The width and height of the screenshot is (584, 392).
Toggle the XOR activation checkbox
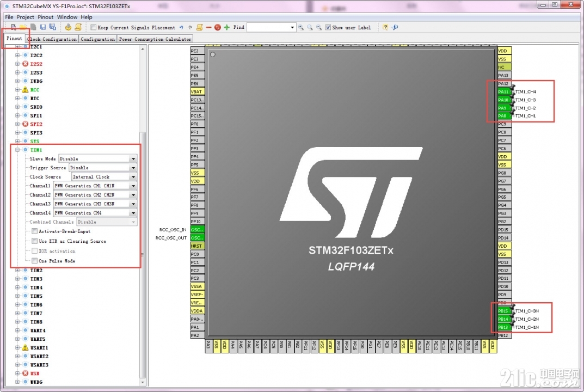coord(35,251)
